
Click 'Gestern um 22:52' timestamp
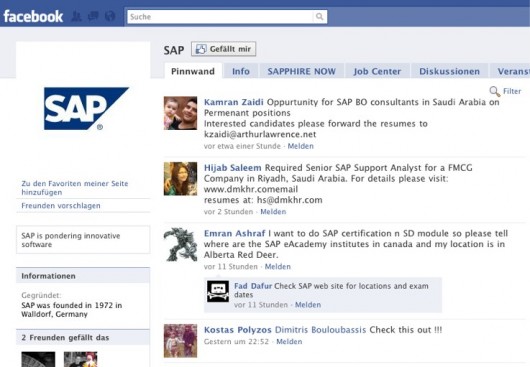236,342
